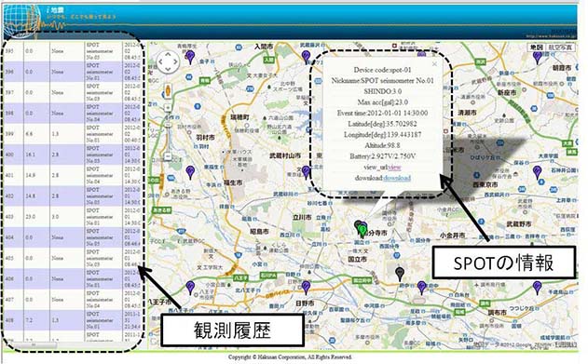Click the purple marker above 日野市
The height and width of the screenshot is (364, 588).
click(x=306, y=288)
